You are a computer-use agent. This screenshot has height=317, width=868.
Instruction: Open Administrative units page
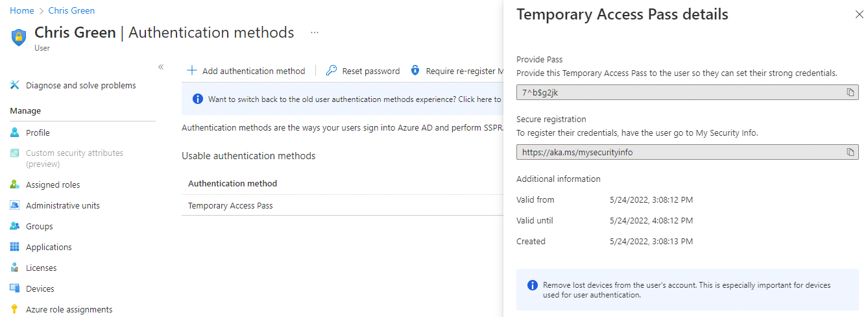pos(62,206)
